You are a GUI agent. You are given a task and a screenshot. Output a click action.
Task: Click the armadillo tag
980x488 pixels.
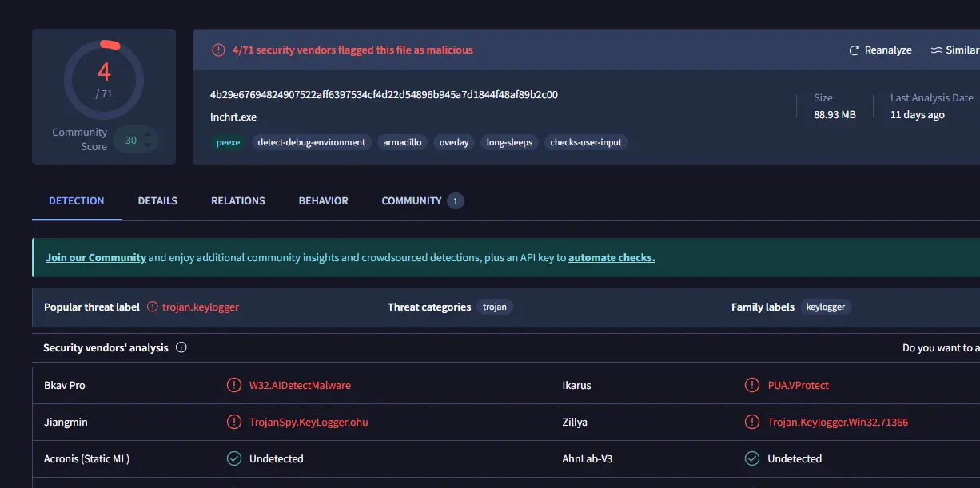pos(402,143)
